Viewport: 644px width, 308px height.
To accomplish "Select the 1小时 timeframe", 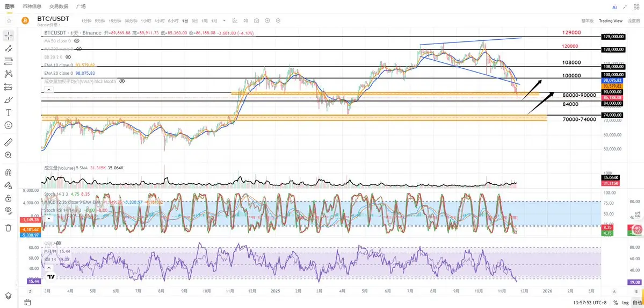I will pyautogui.click(x=146, y=20).
